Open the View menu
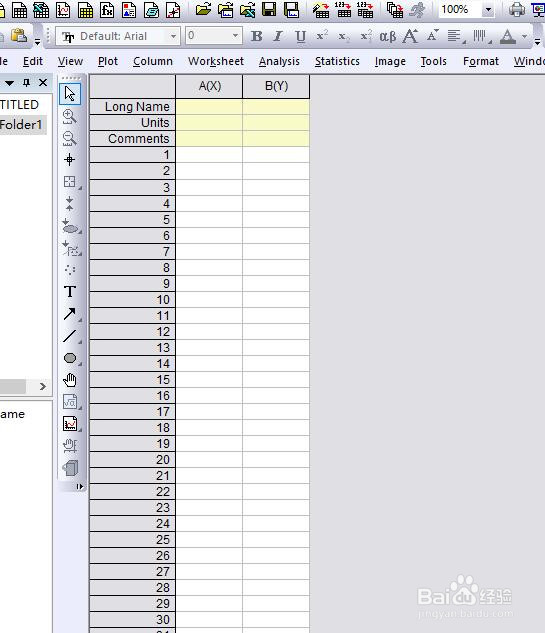 [70, 61]
